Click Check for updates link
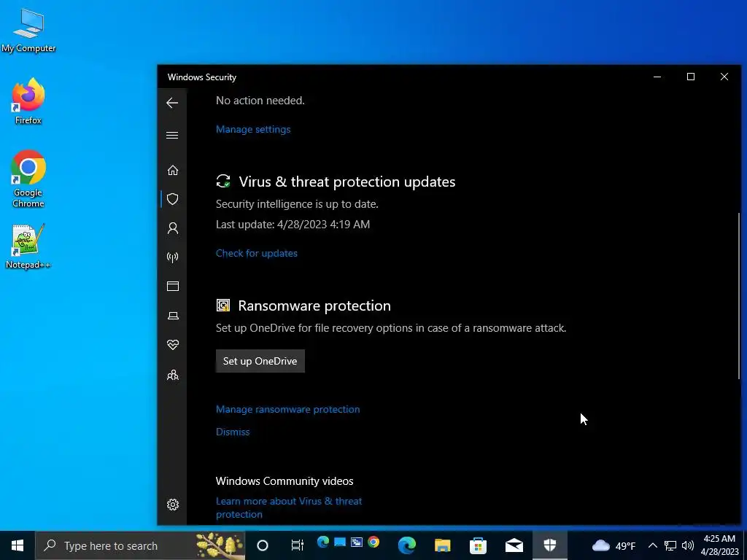Viewport: 747px width, 560px height. (256, 253)
